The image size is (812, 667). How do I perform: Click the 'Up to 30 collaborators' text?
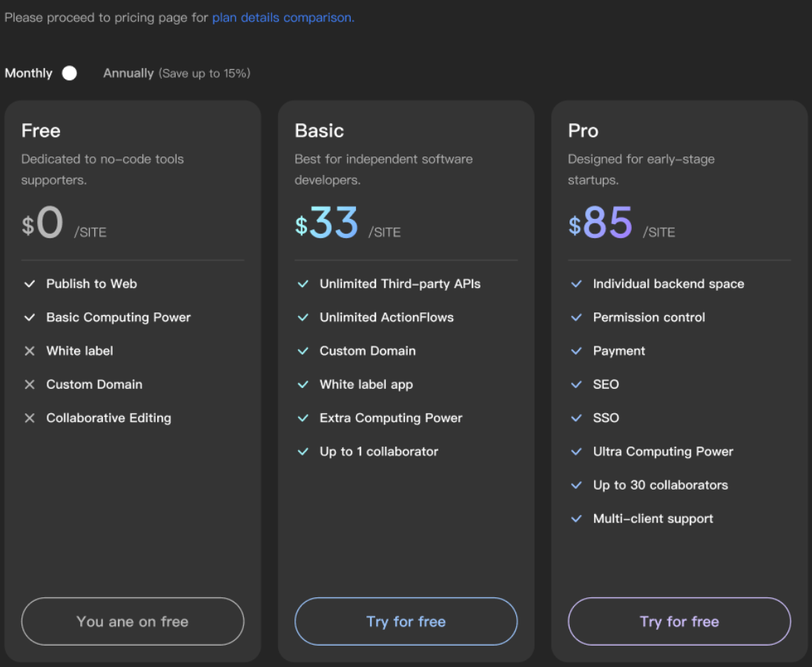coord(661,485)
